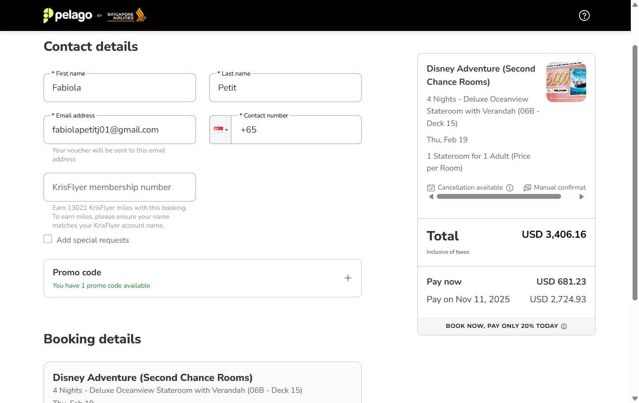639x403 pixels.
Task: Open info icon beside Pay only 20% today
Action: (564, 326)
